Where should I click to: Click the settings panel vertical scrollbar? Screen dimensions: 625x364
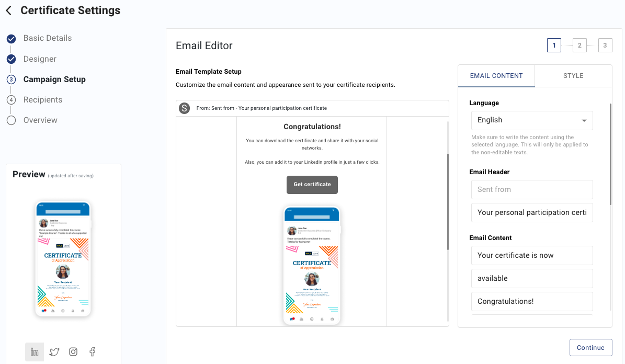pos(610,155)
